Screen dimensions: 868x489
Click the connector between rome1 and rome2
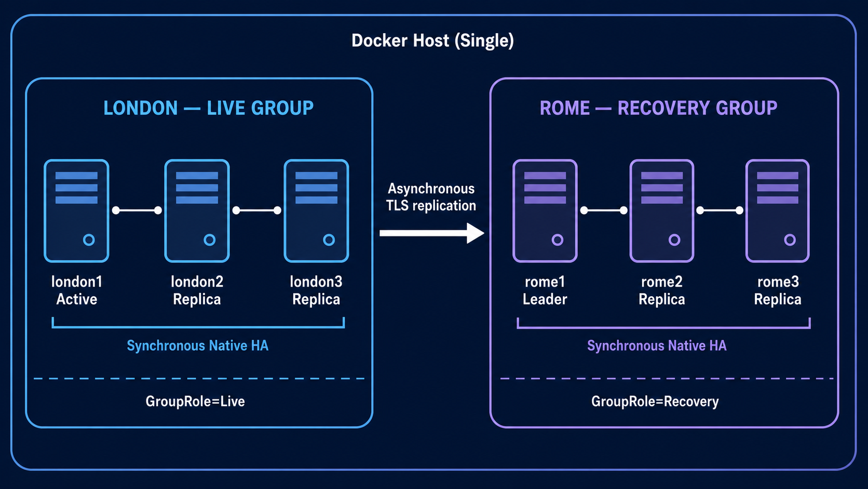(x=604, y=210)
